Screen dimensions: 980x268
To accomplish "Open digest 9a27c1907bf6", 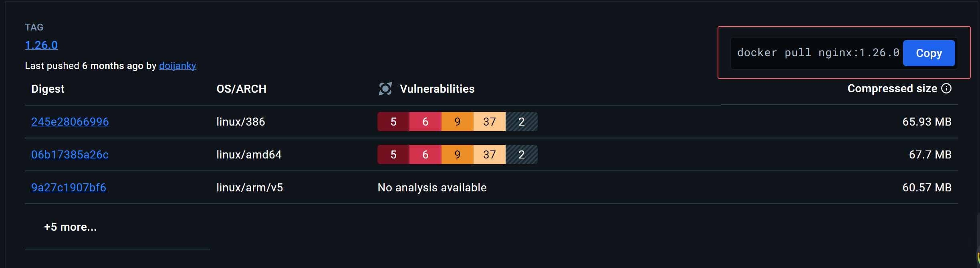I will coord(69,187).
